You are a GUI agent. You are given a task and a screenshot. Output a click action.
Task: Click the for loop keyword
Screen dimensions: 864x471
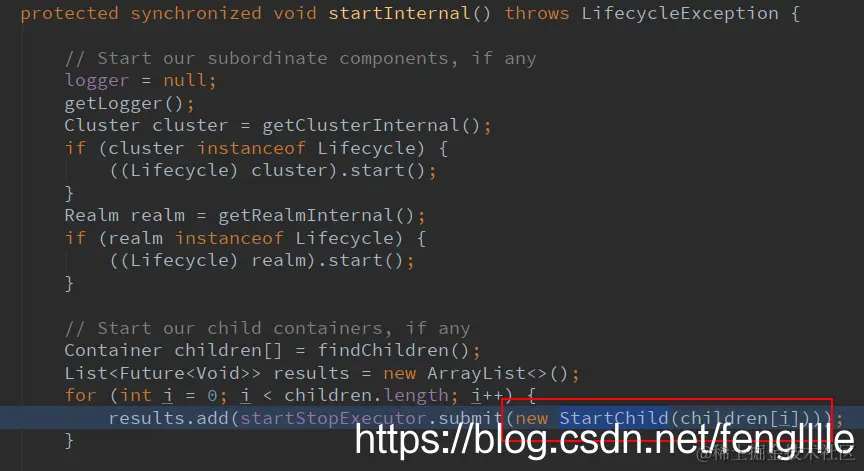coord(80,396)
